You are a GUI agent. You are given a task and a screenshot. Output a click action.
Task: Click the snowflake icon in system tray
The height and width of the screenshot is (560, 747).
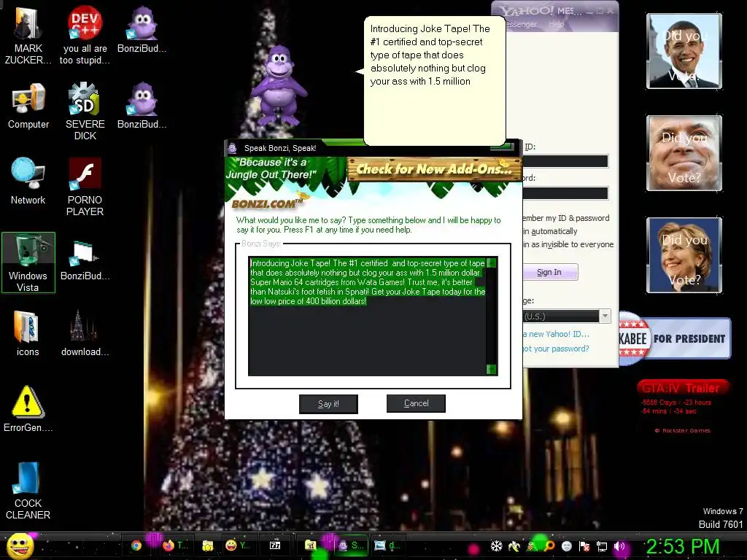pyautogui.click(x=496, y=546)
